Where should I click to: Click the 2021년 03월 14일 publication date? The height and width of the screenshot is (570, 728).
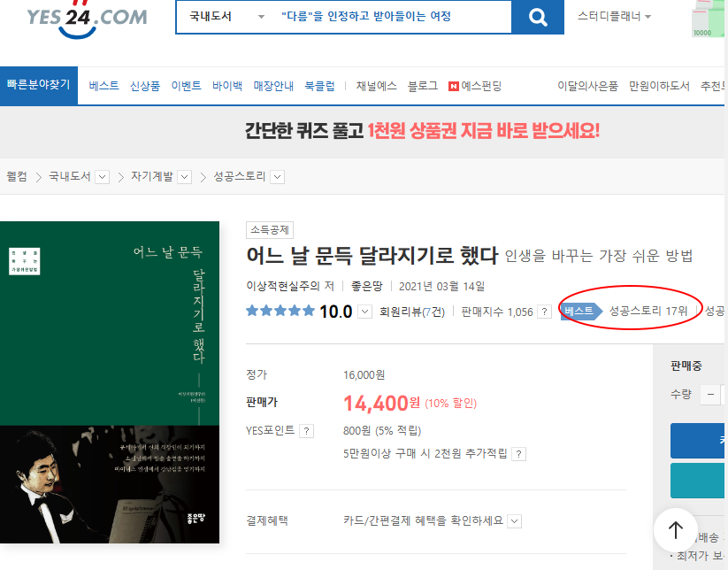(442, 286)
